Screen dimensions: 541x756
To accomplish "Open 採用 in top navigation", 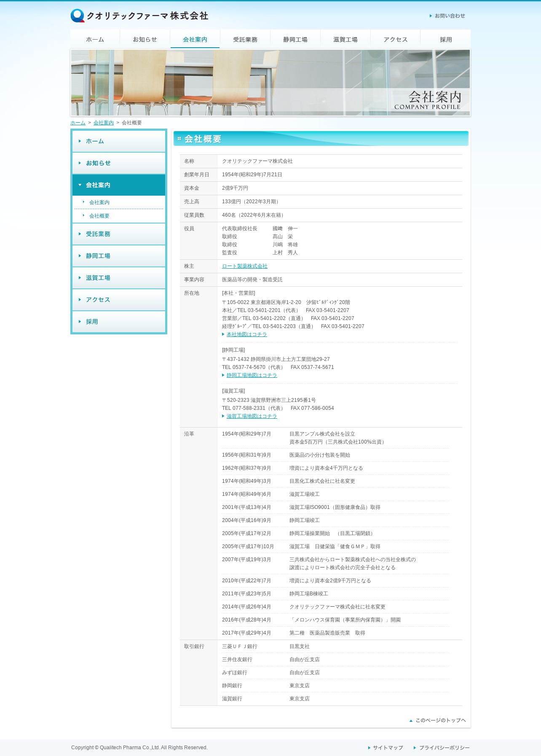I will click(x=446, y=39).
